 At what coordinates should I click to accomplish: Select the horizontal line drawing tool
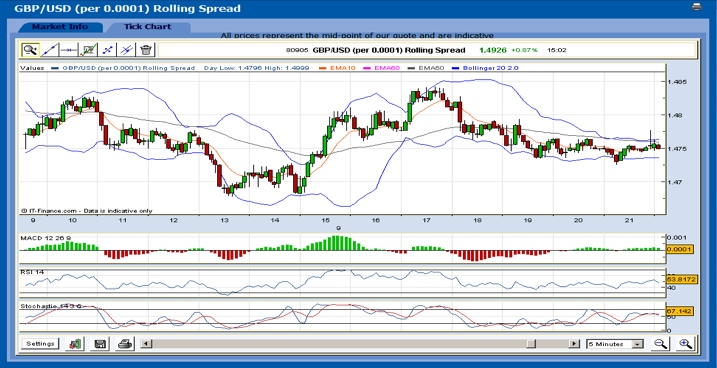coord(69,50)
